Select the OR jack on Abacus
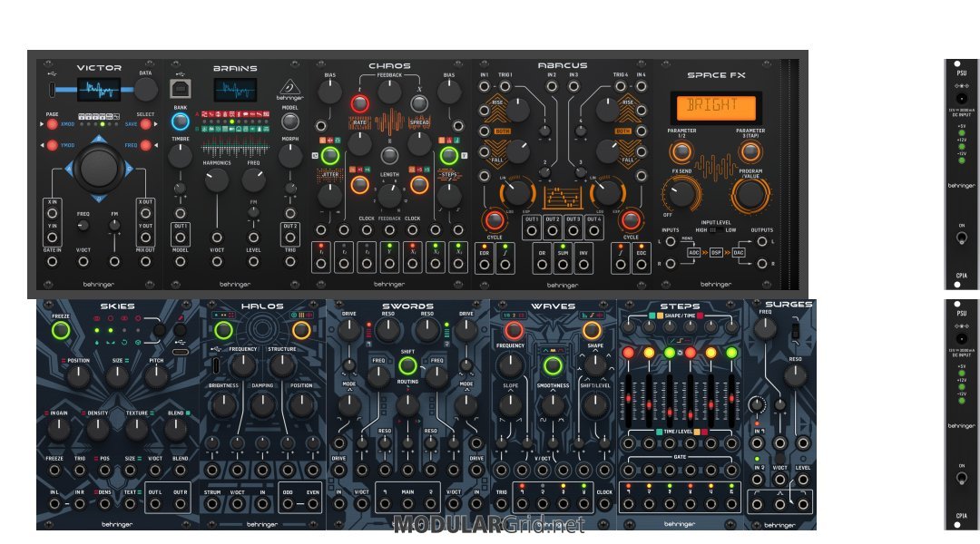This screenshot has width=980, height=544. [542, 264]
